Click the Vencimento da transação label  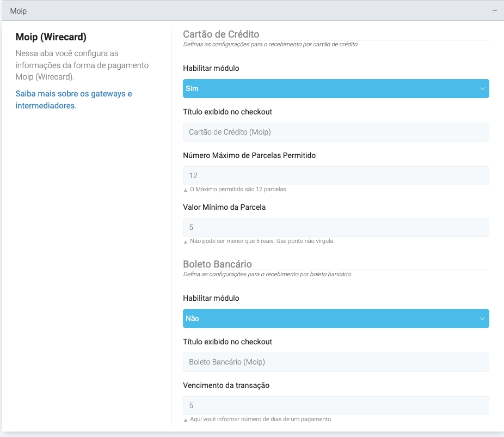[226, 385]
